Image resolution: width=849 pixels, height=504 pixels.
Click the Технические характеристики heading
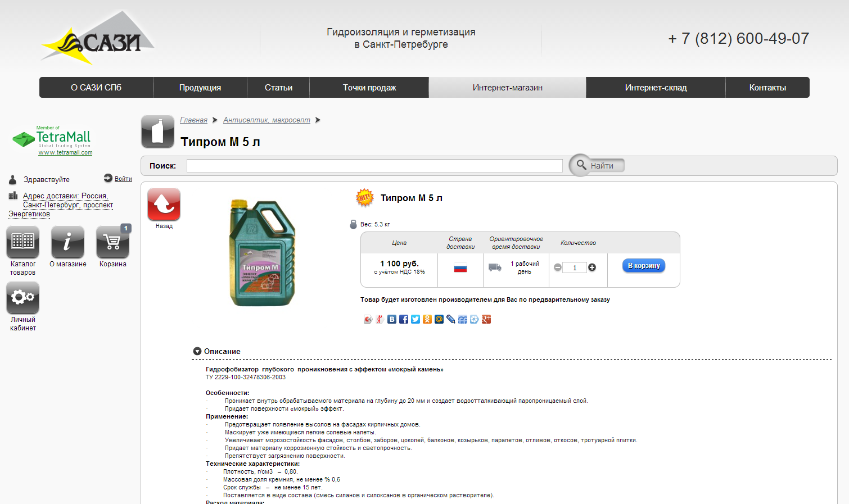pos(253,464)
